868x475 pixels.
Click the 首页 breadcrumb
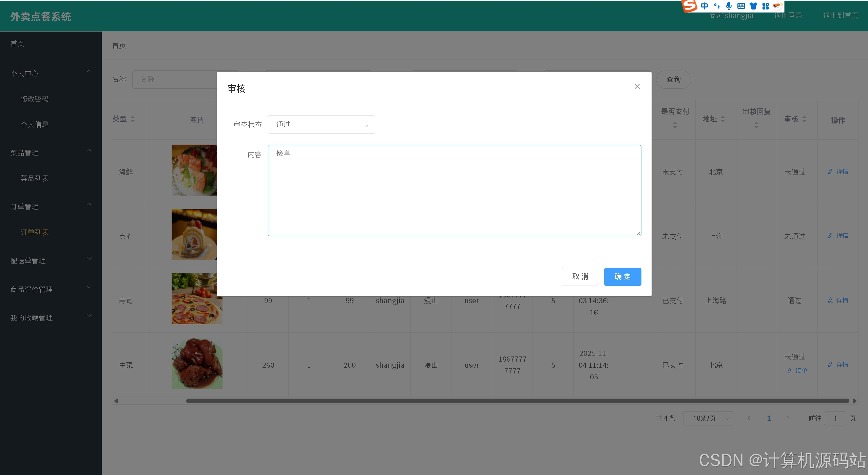click(119, 46)
